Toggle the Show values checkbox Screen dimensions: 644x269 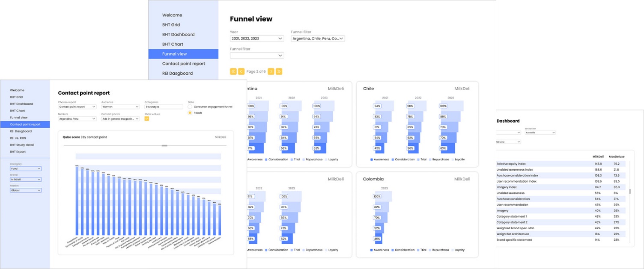pos(147,118)
